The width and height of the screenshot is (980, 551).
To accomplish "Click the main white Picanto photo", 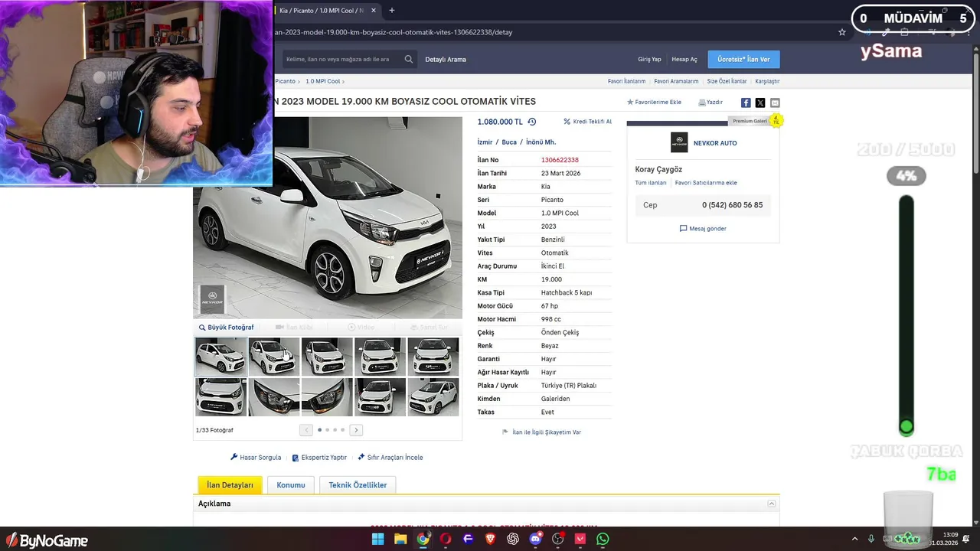I will point(328,217).
